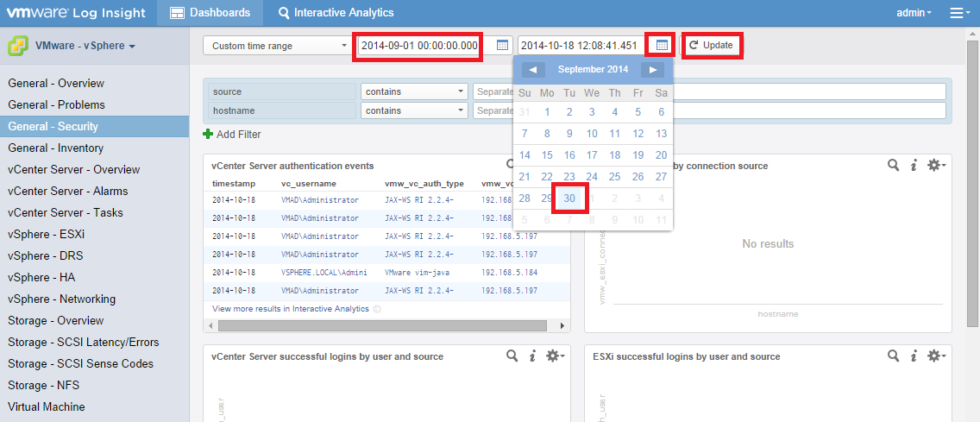Select September 26 in the calendar
980x422 pixels.
pos(638,177)
